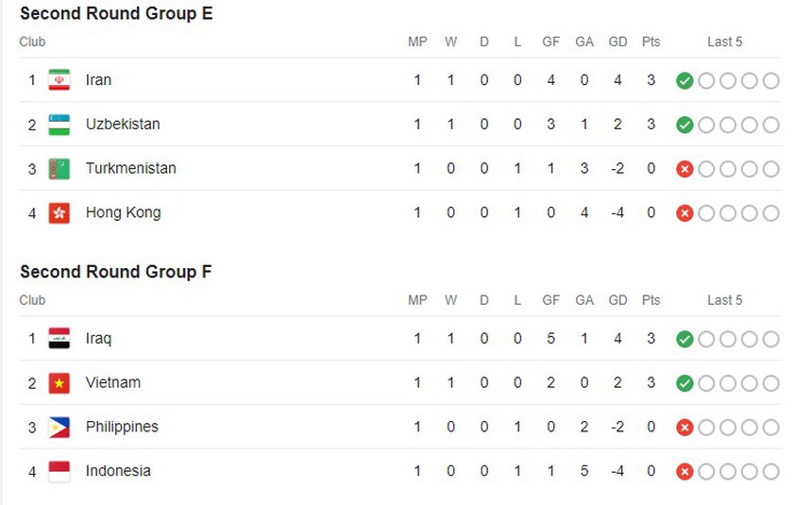Click the Uzbekistan flag icon

(x=59, y=125)
